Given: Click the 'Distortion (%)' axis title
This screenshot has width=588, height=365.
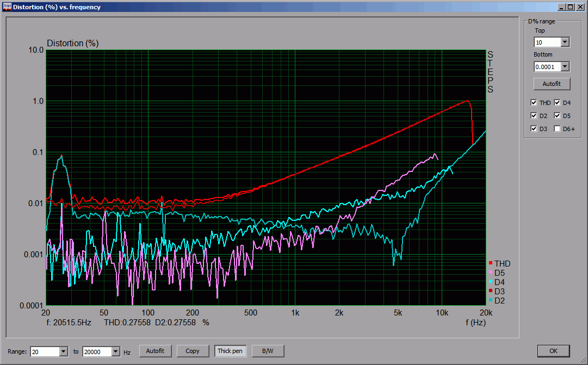Looking at the screenshot, I should click(73, 43).
